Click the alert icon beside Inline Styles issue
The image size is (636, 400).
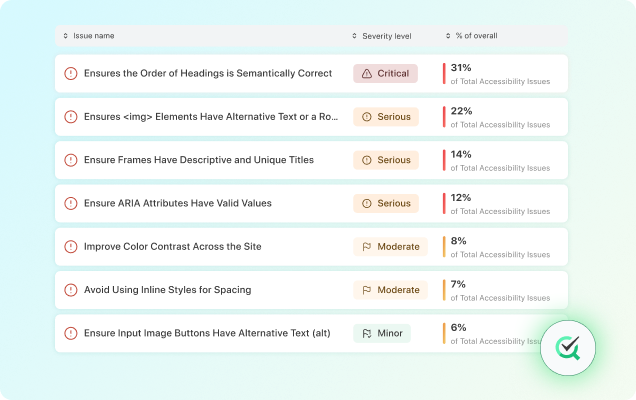click(x=70, y=290)
